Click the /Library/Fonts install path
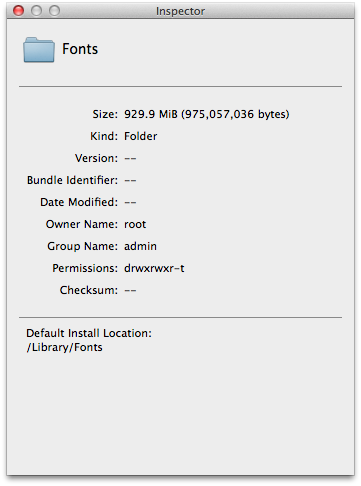This screenshot has width=361, height=486. click(65, 347)
